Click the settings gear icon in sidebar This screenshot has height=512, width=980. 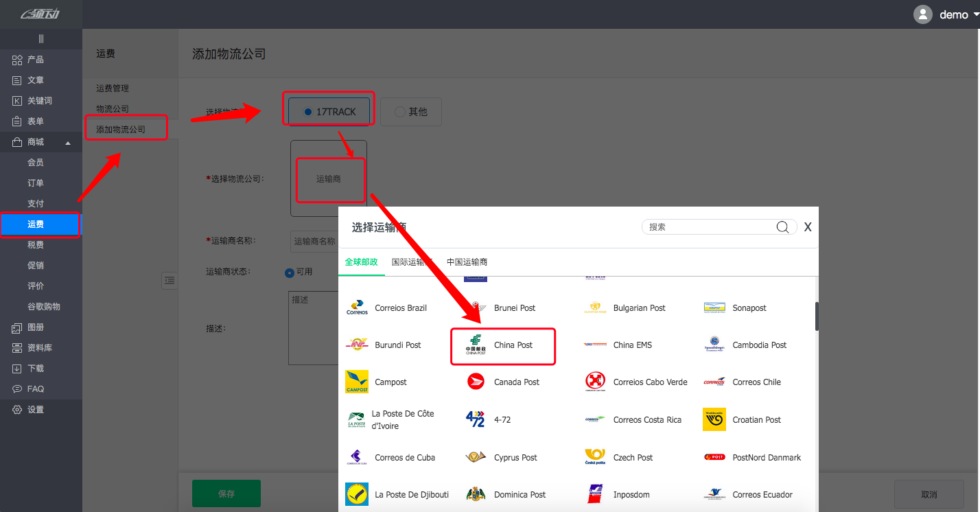(17, 410)
